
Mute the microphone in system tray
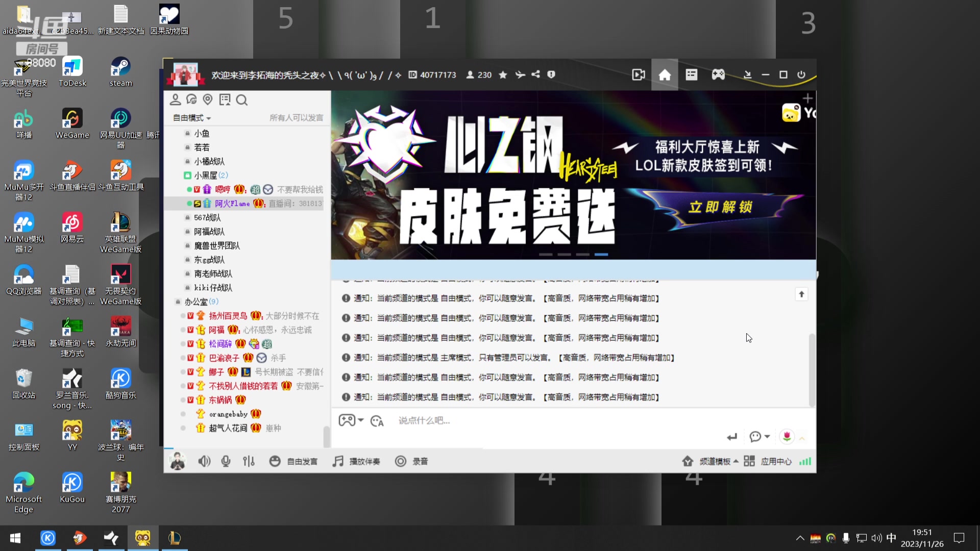tap(846, 538)
